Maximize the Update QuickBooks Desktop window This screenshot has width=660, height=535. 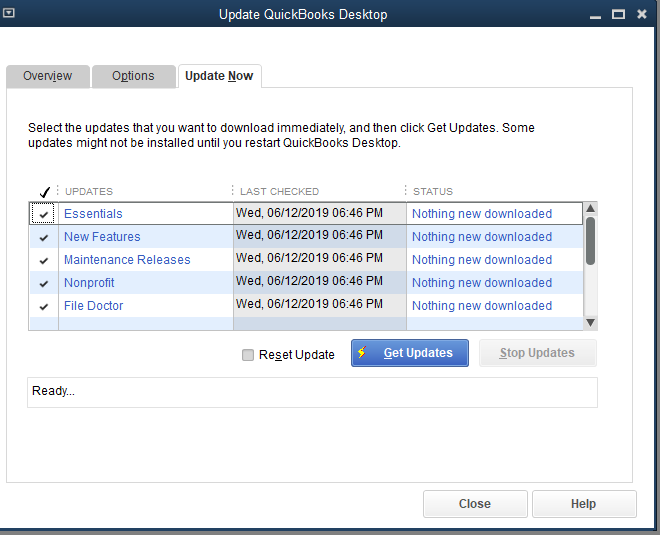[x=618, y=14]
